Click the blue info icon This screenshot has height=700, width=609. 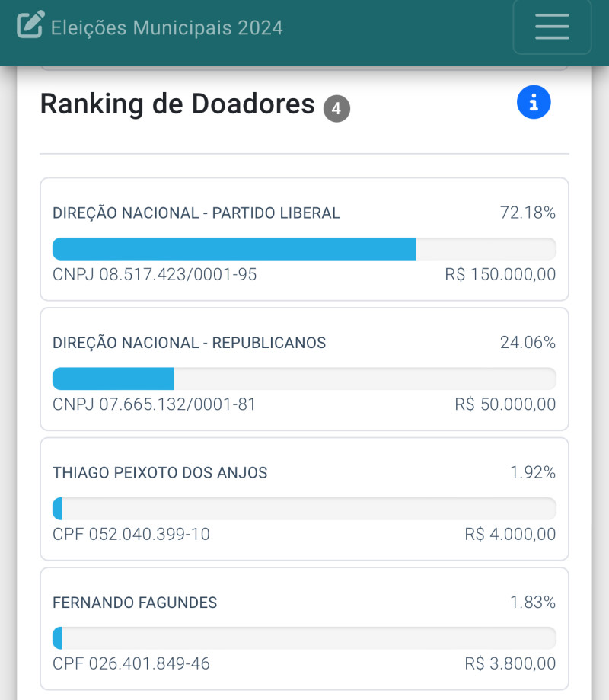[x=534, y=102]
